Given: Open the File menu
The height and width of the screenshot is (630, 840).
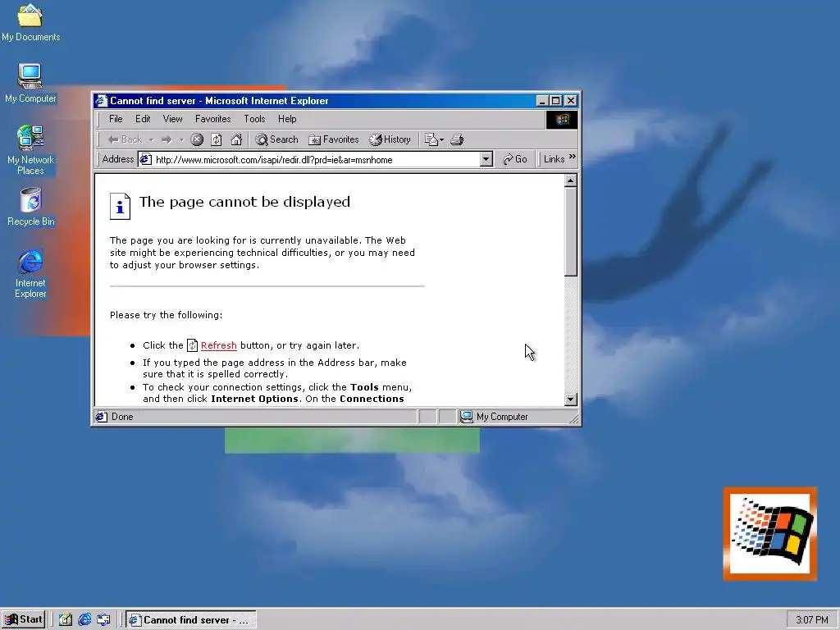Looking at the screenshot, I should pos(116,119).
